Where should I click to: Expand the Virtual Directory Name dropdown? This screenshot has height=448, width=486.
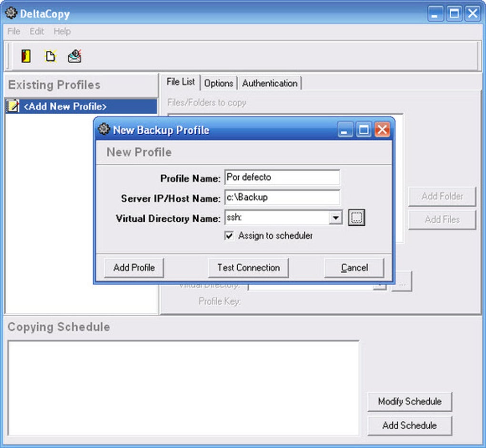click(336, 218)
